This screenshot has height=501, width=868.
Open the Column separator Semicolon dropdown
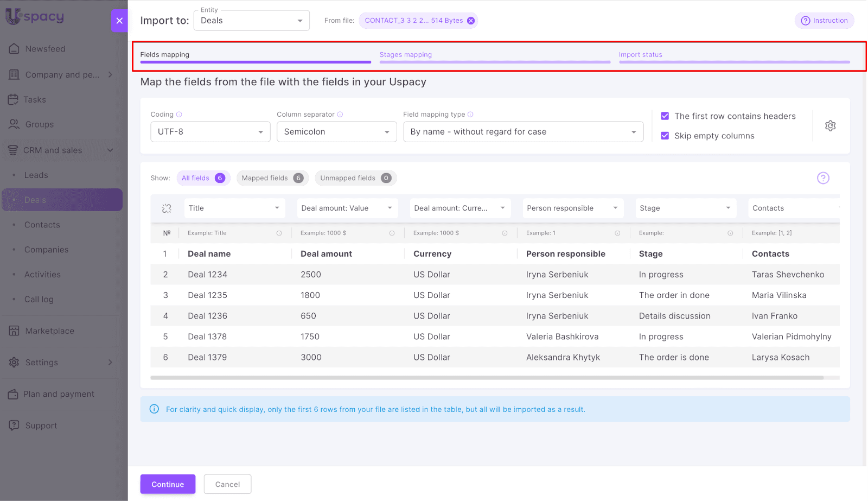[336, 132]
